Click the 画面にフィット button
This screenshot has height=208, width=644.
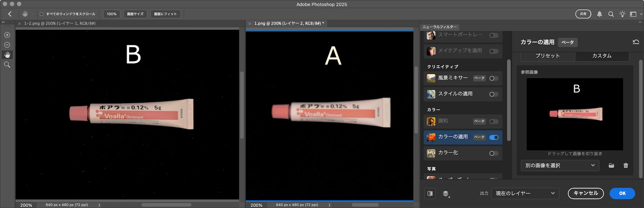[x=165, y=14]
